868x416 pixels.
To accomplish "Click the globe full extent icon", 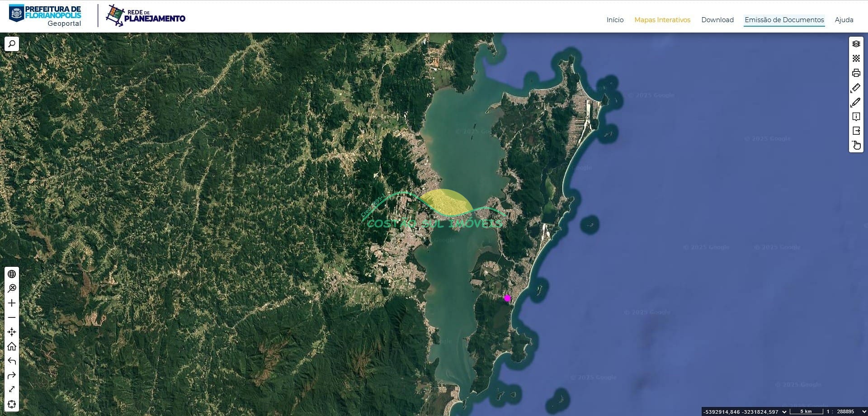I will (x=12, y=274).
